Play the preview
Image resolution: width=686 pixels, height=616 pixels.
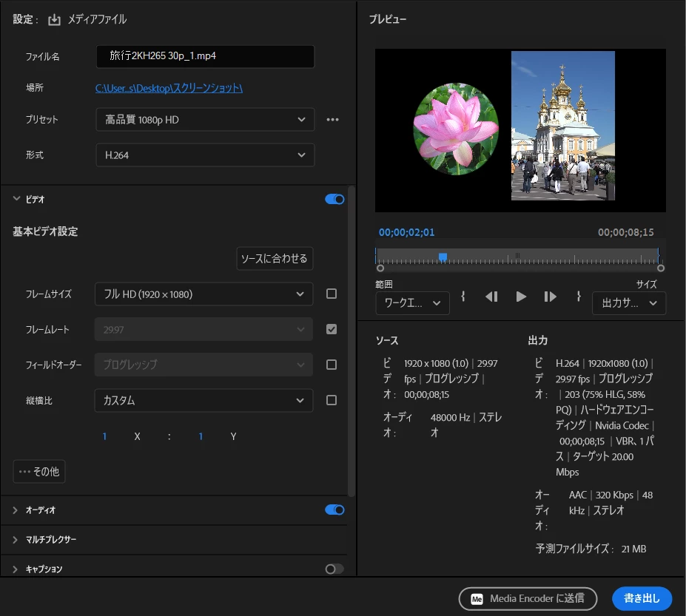coord(521,297)
